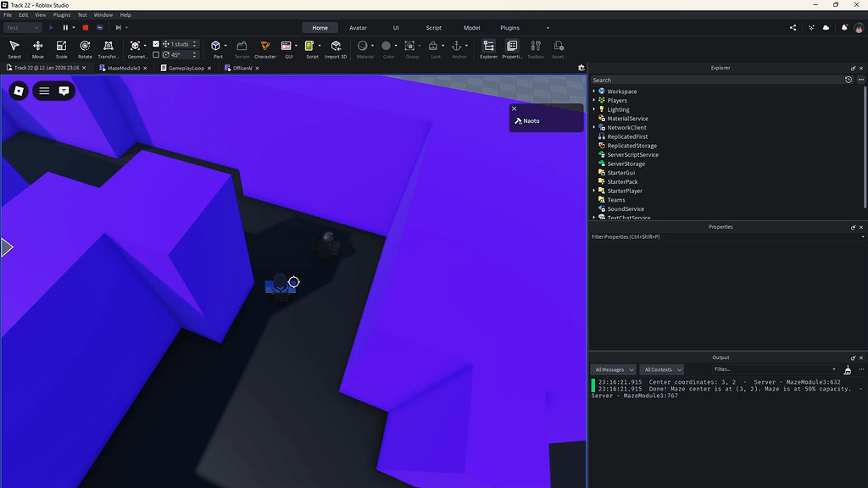Open the Plugins ribbon tab

click(x=509, y=27)
